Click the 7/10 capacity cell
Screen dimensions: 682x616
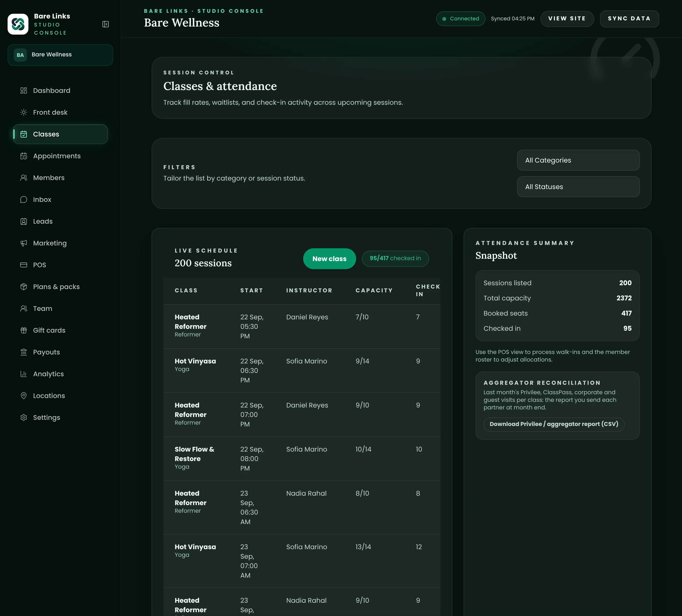tap(362, 317)
